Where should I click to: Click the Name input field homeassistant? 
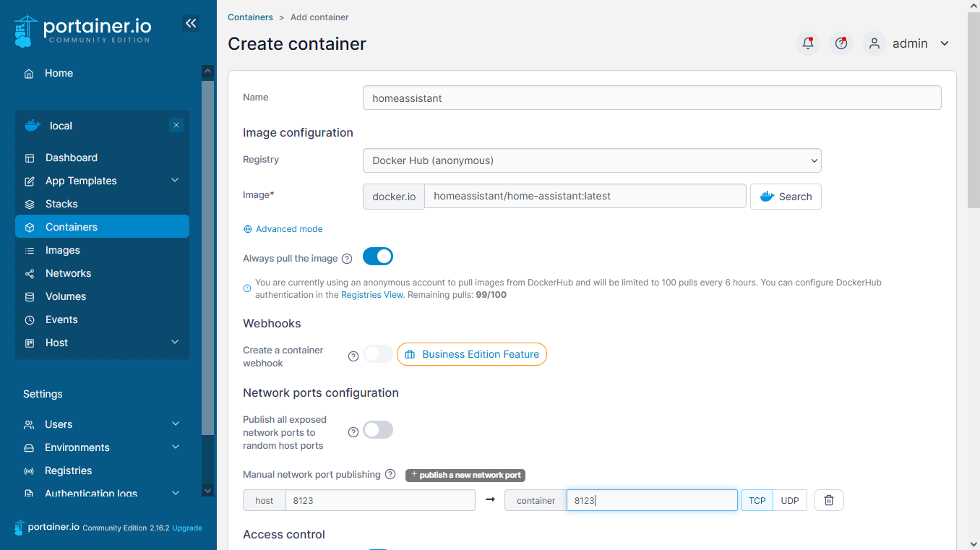coord(652,98)
